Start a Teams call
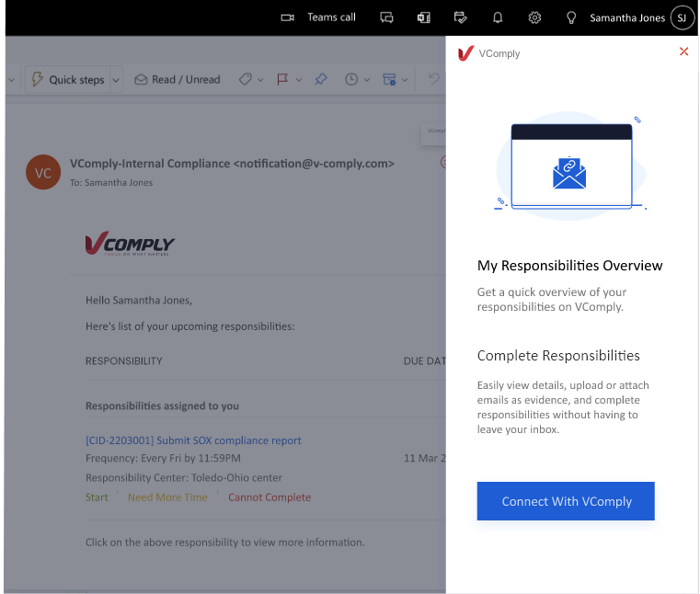Image resolution: width=700 pixels, height=594 pixels. [x=331, y=17]
